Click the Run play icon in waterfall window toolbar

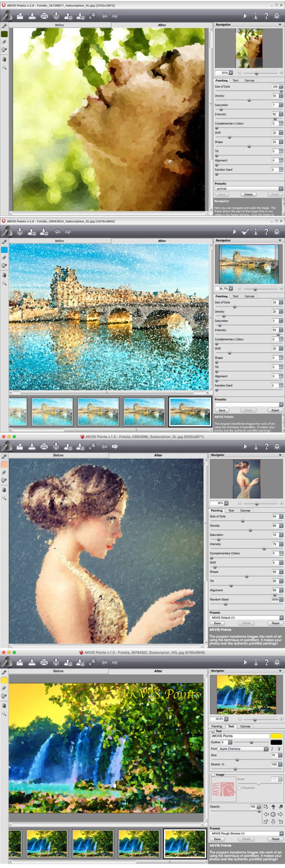(x=245, y=662)
